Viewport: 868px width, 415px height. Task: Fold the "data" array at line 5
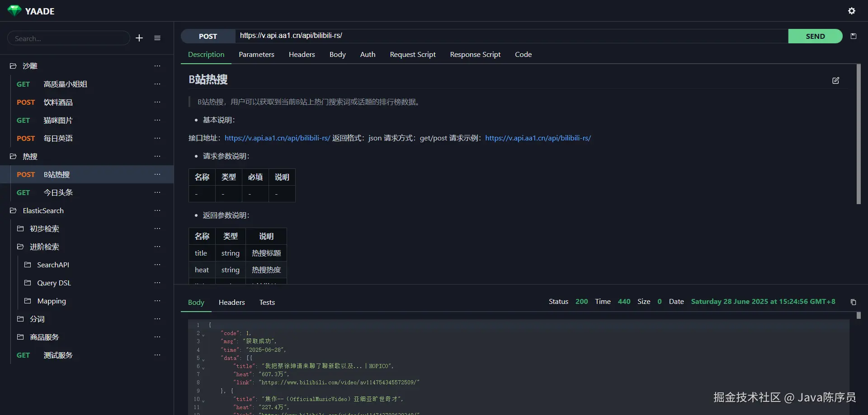203,359
